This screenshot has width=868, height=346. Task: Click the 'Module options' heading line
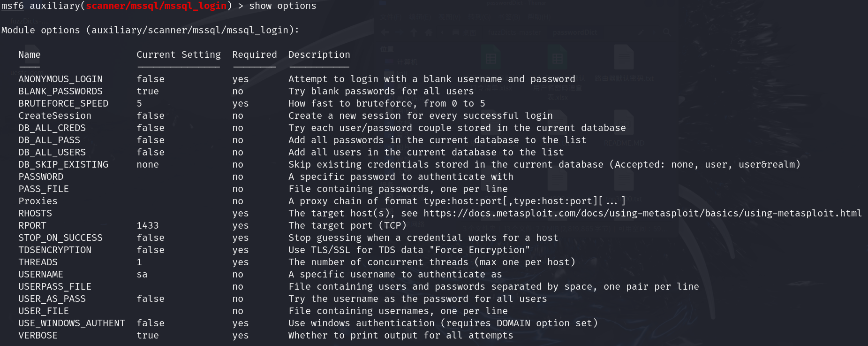(x=150, y=31)
